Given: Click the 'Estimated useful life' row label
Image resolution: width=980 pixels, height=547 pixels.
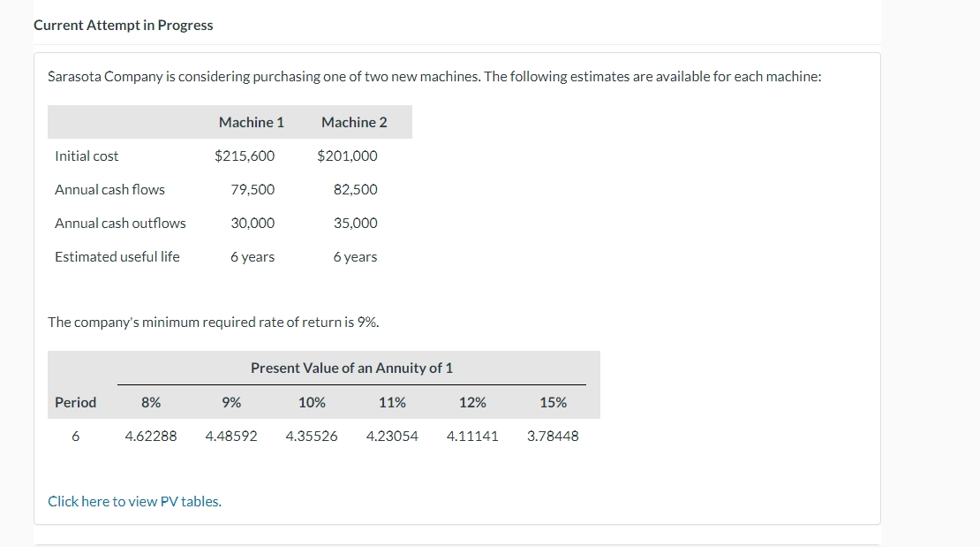Looking at the screenshot, I should 117,256.
